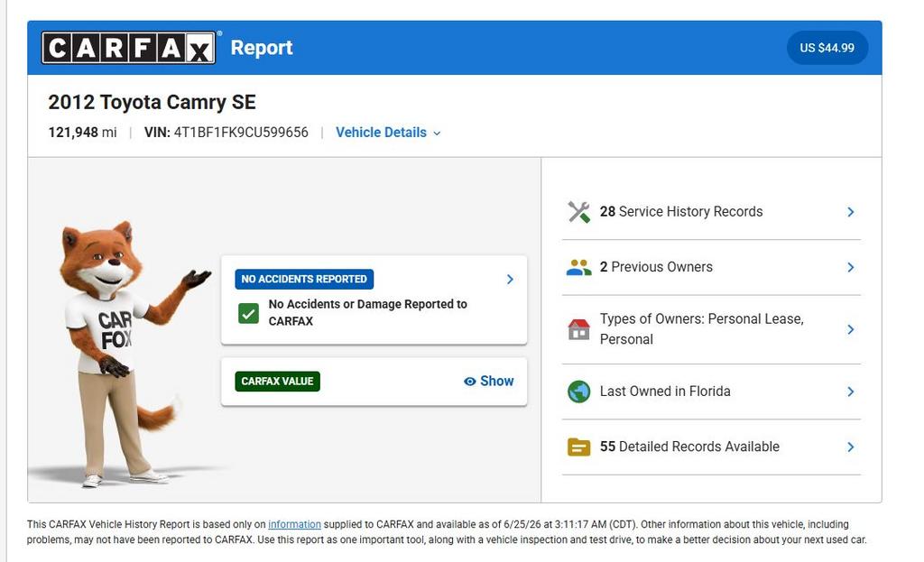Show the CARFAX value
Image resolution: width=924 pixels, height=562 pixels.
(488, 382)
